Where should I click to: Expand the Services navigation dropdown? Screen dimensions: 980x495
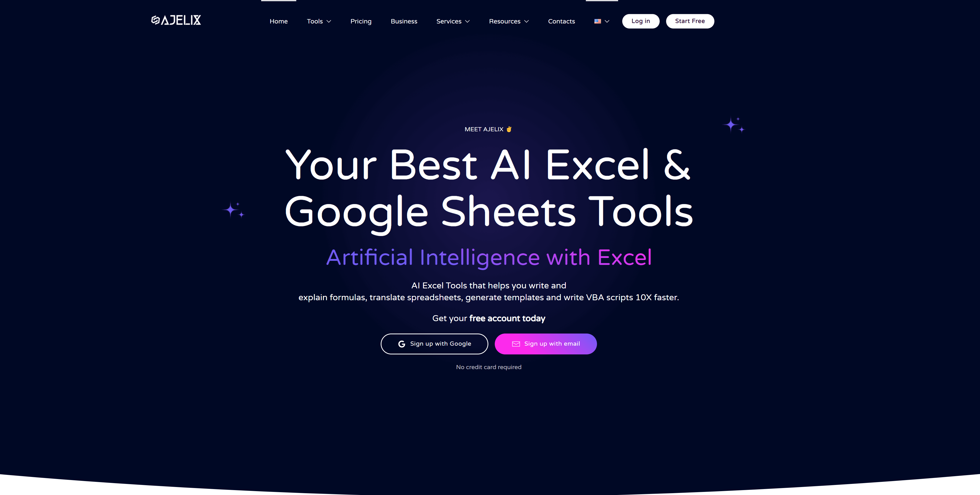click(453, 21)
